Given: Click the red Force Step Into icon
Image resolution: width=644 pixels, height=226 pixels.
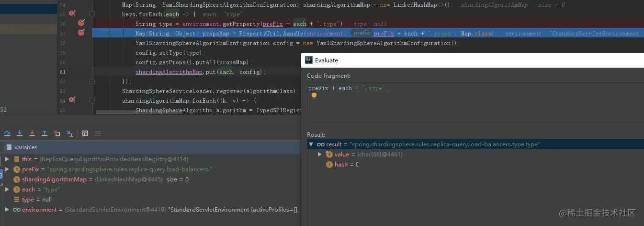Looking at the screenshot, I should pyautogui.click(x=32, y=133).
